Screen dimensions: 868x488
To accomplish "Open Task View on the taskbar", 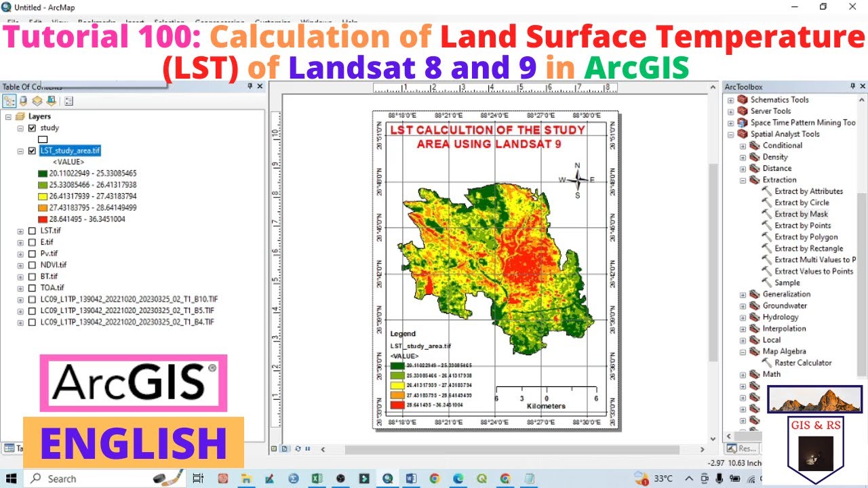I will [x=199, y=479].
